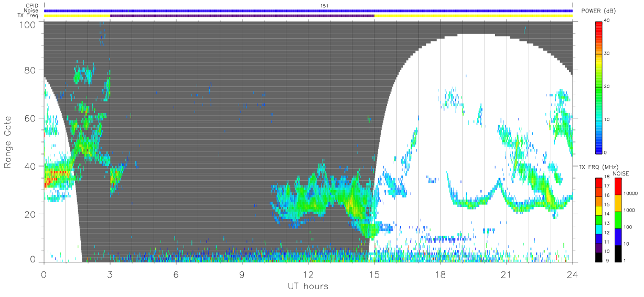Click the Range Gate tick label "80"
The width and height of the screenshot is (644, 297).
tap(30, 70)
